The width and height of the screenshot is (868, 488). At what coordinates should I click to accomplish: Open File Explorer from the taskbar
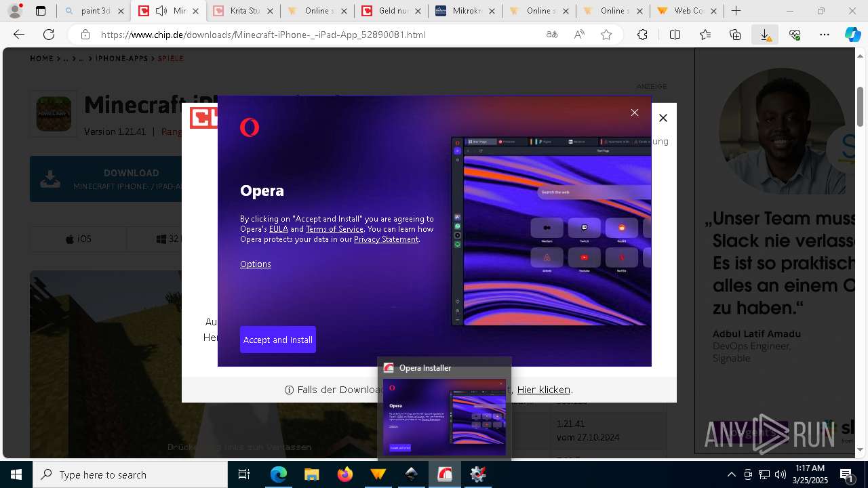tap(311, 474)
